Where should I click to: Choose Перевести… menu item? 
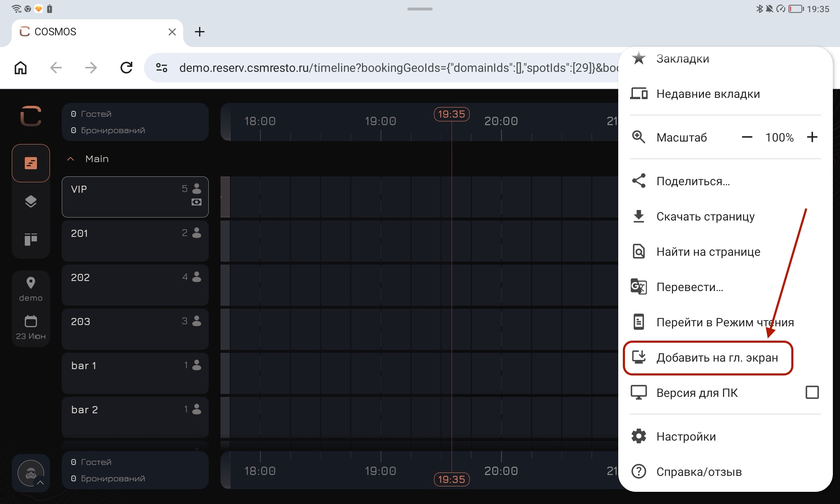click(725, 287)
